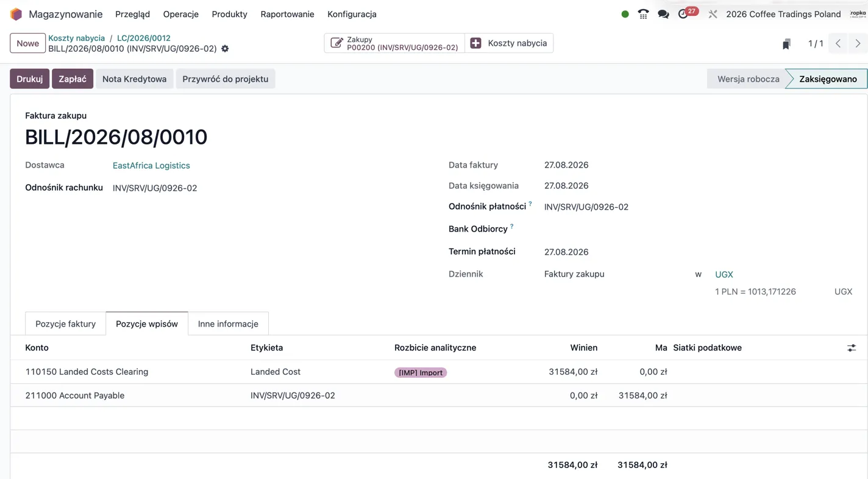Click the Zapłać button
Screen dimensions: 868x479
[x=73, y=79]
